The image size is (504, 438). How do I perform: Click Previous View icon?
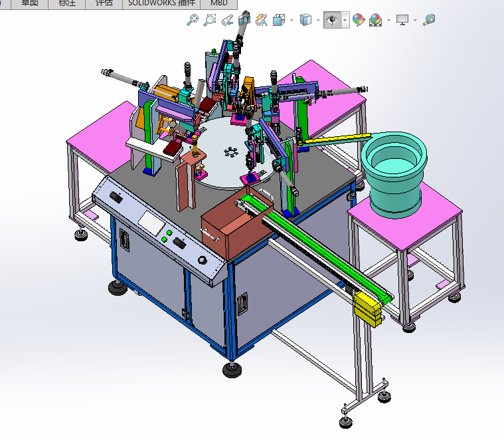point(227,20)
